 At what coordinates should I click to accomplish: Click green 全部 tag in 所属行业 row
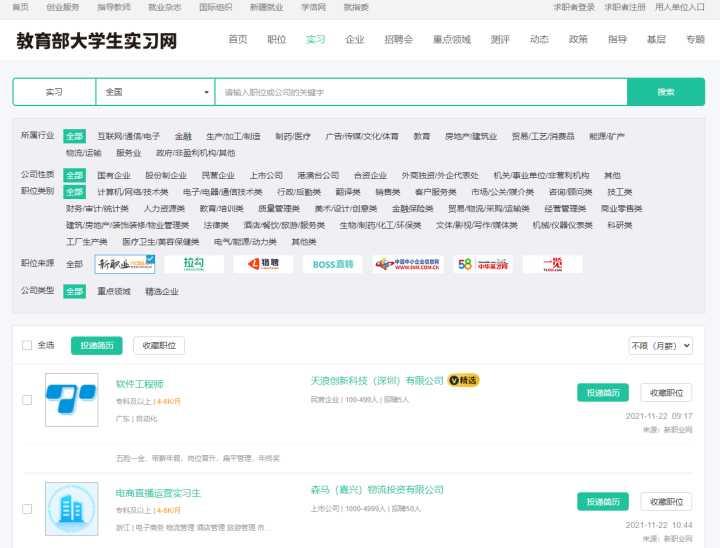(x=74, y=136)
